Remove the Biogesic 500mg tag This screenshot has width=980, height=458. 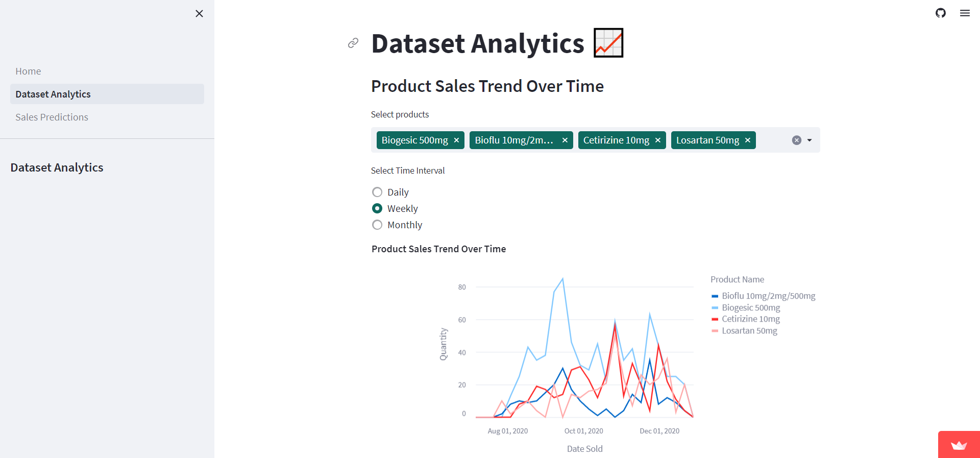click(456, 140)
